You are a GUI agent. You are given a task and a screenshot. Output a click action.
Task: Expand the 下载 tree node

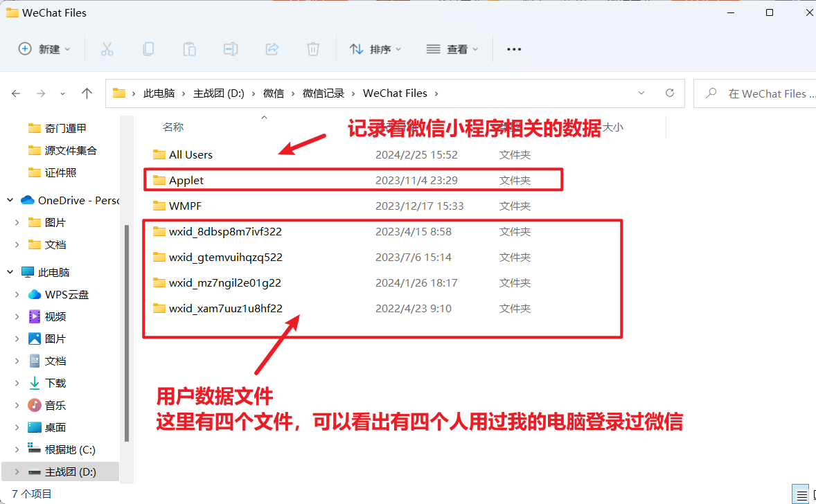(17, 384)
